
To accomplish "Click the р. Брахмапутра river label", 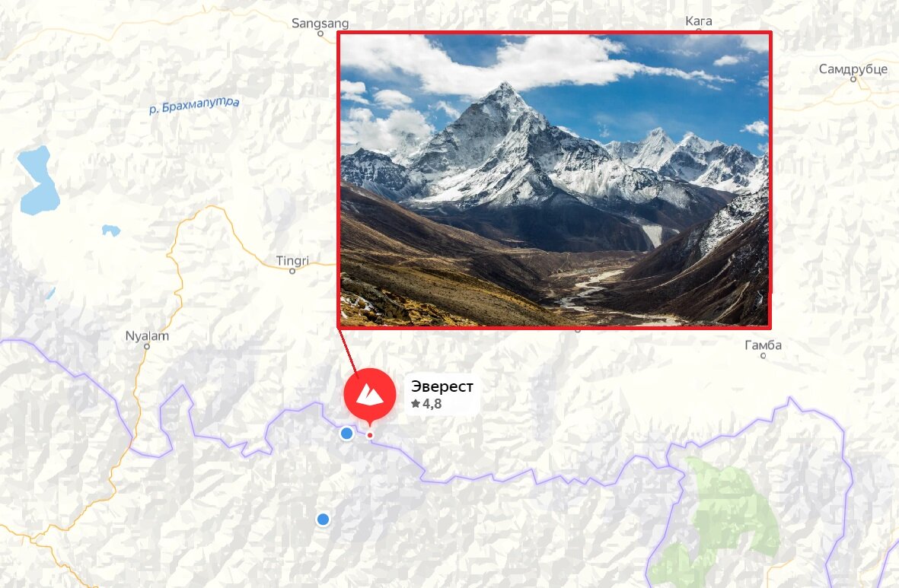I will 194,105.
